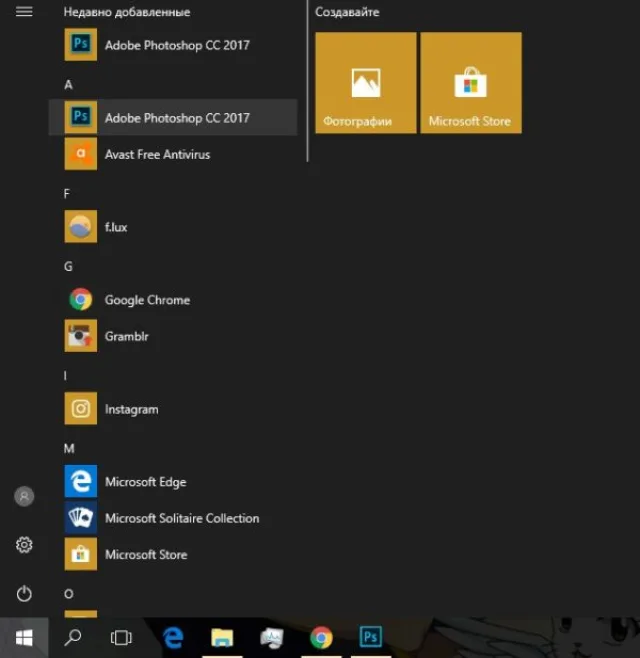Viewport: 640px width, 658px height.
Task: Open File Explorer on taskbar
Action: (x=222, y=638)
